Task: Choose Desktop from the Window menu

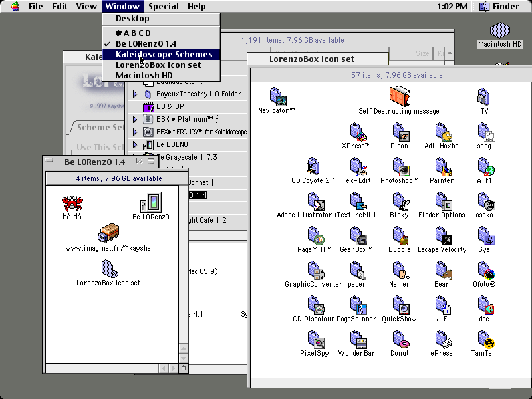Action: click(162, 19)
